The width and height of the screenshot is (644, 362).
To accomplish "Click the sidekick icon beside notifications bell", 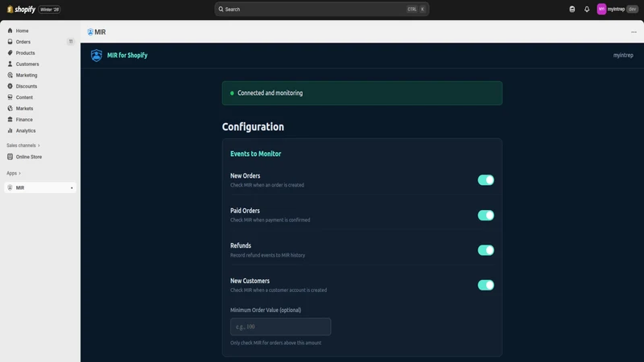I will click(x=572, y=9).
